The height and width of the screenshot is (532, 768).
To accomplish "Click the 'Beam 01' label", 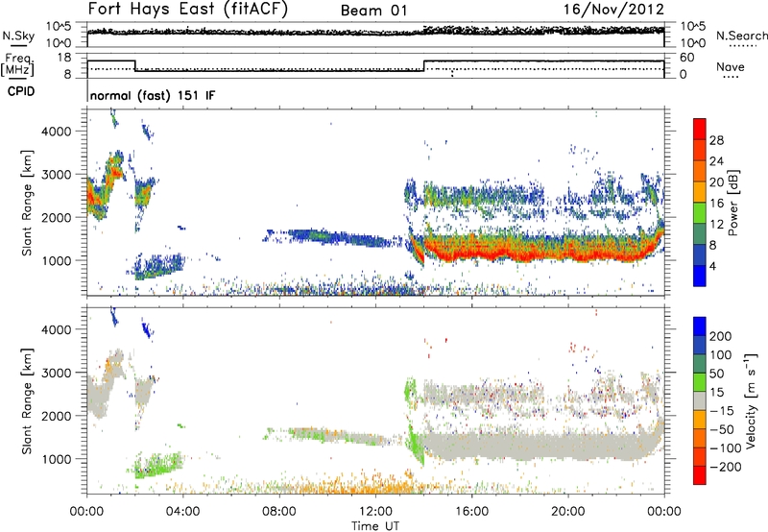I will 374,11.
